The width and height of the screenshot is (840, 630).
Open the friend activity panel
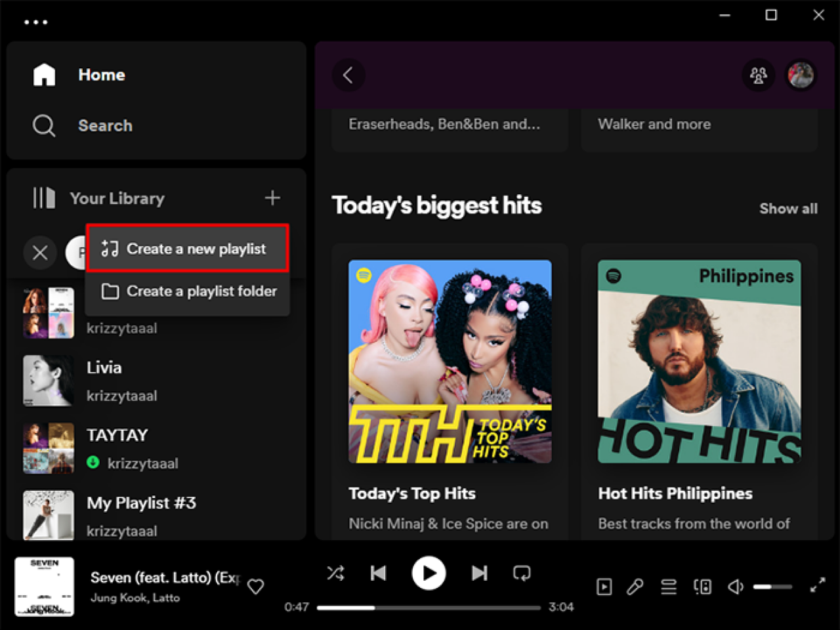tap(758, 75)
